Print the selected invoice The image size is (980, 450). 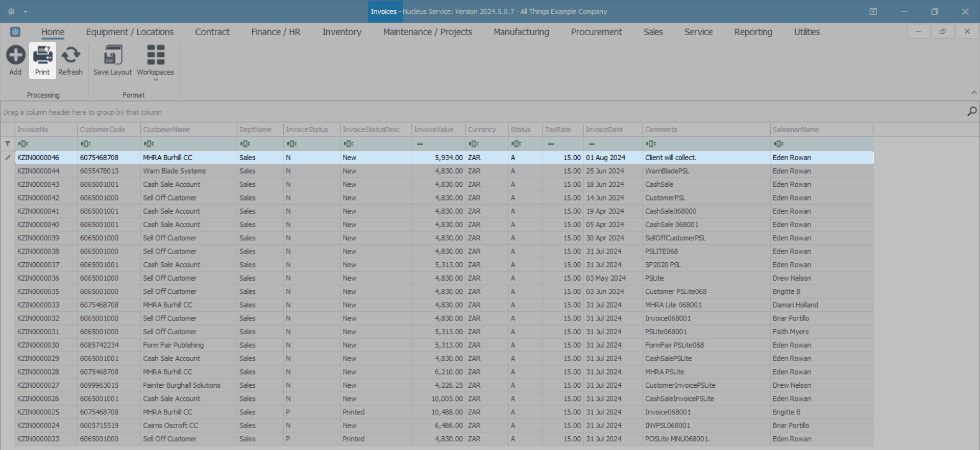[x=42, y=61]
